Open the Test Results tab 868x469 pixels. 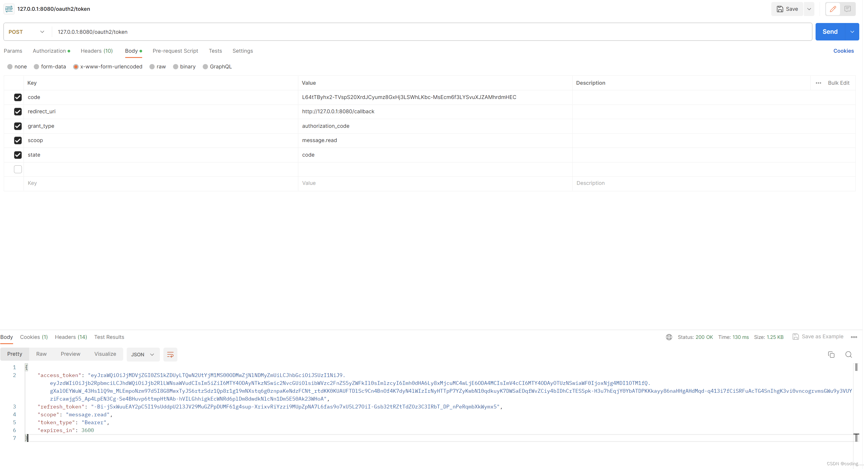pyautogui.click(x=109, y=337)
